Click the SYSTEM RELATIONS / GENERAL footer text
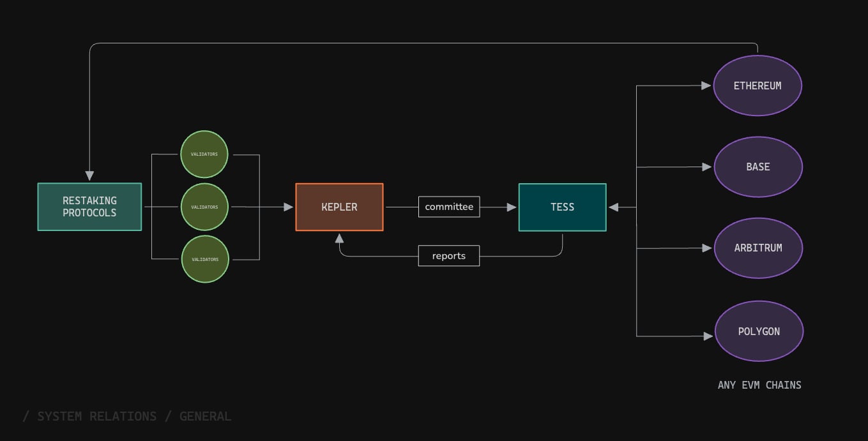868x441 pixels. (126, 416)
